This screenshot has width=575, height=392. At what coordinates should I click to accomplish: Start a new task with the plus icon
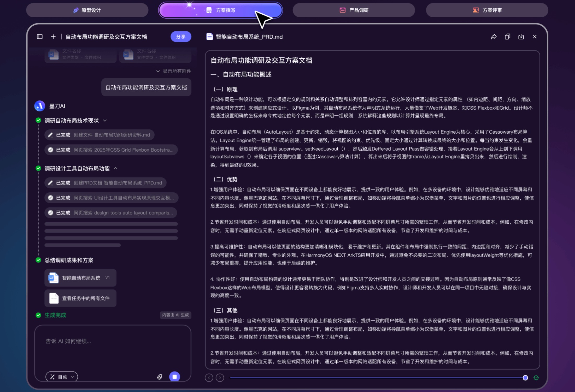(x=53, y=37)
